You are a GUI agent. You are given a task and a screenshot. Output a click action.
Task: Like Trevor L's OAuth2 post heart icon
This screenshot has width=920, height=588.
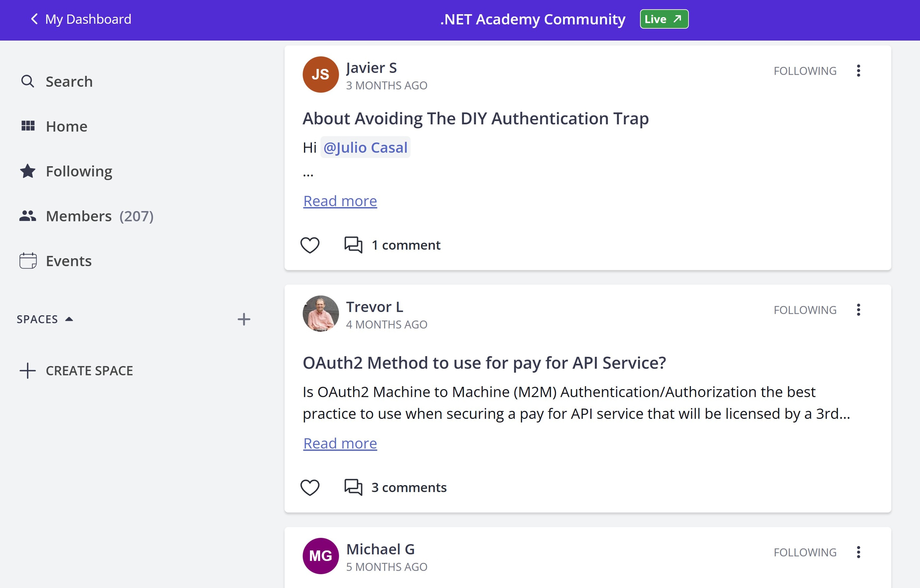[x=310, y=488]
